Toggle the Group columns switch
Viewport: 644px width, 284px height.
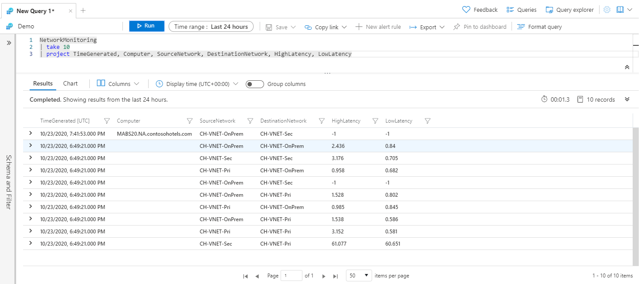pos(254,84)
